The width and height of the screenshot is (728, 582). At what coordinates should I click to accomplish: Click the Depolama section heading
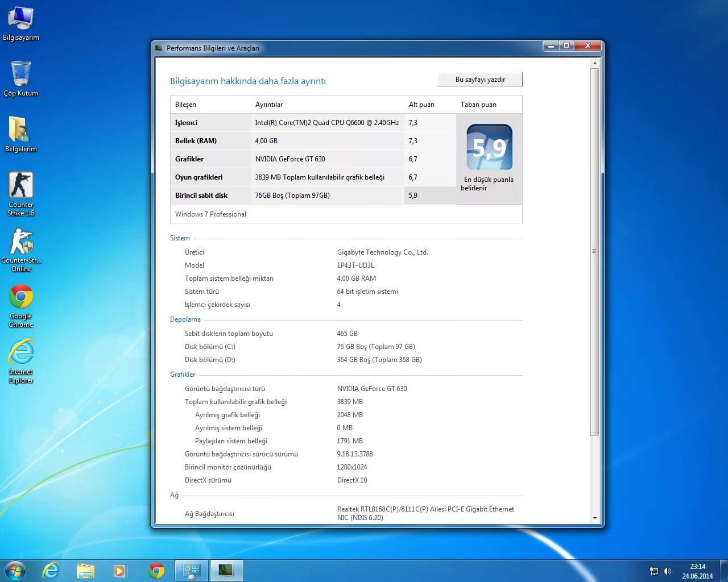pyautogui.click(x=185, y=319)
